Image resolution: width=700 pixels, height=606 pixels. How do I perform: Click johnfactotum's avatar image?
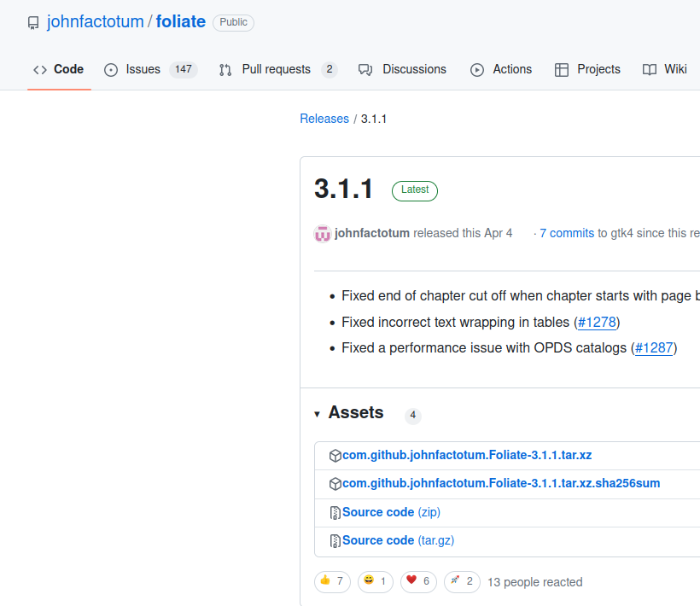point(323,234)
